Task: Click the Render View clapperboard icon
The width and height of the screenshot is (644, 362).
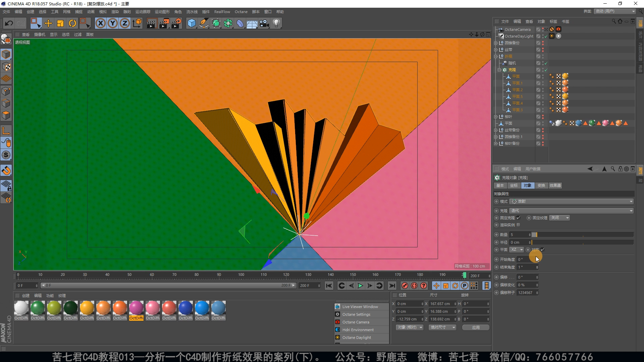Action: click(x=151, y=23)
